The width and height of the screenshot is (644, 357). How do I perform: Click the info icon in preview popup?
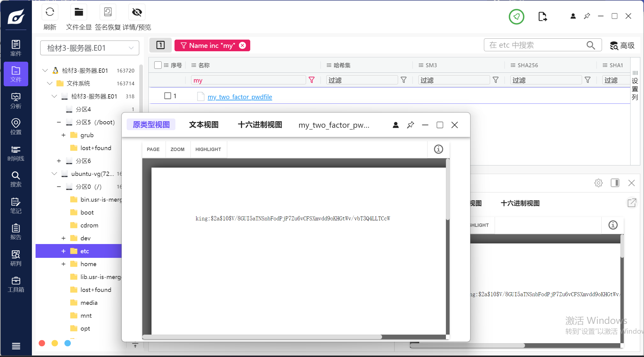point(438,149)
